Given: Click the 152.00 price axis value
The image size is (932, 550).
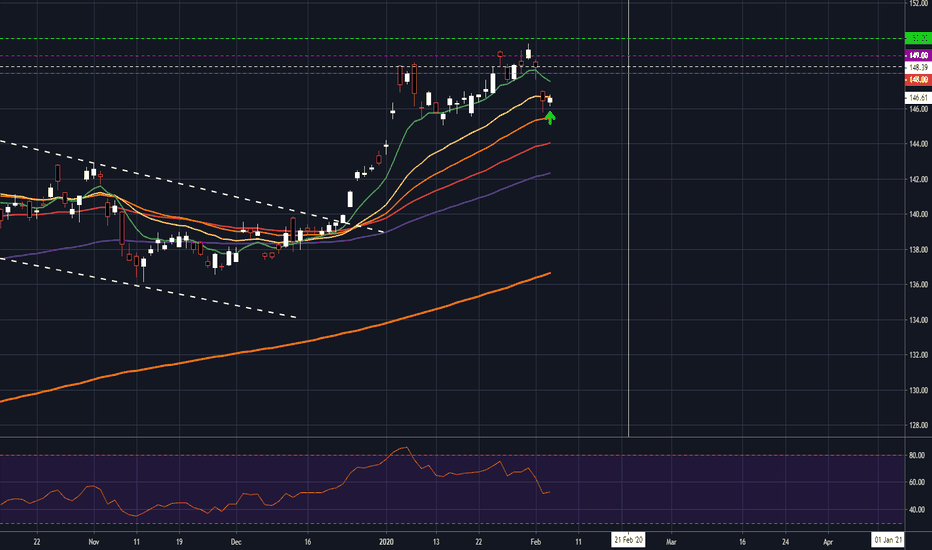Looking at the screenshot, I should (x=918, y=3).
